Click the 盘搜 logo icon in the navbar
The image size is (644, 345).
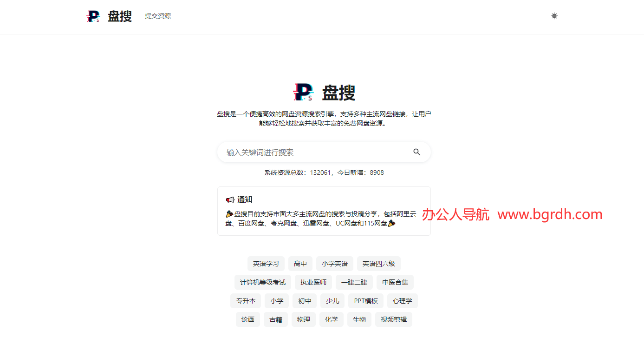click(92, 16)
